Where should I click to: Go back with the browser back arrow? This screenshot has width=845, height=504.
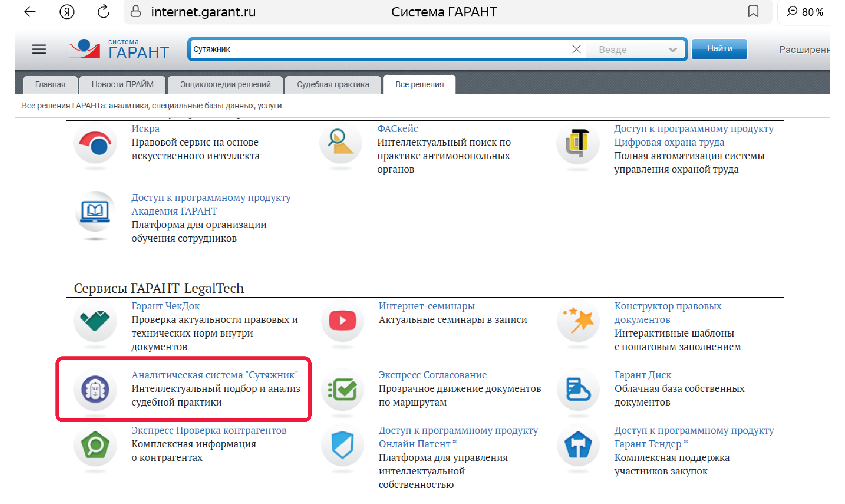(x=30, y=12)
